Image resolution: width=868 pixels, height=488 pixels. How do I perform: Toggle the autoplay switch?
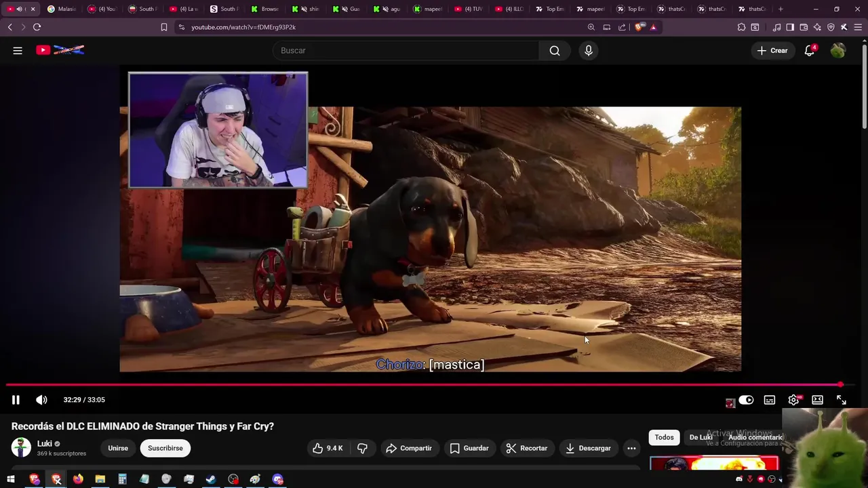[x=746, y=400]
